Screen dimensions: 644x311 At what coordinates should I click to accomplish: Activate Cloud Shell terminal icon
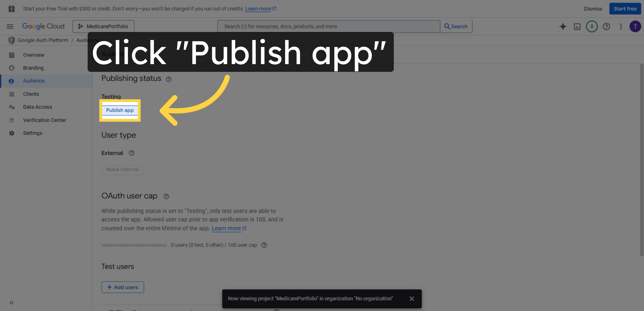click(x=577, y=26)
